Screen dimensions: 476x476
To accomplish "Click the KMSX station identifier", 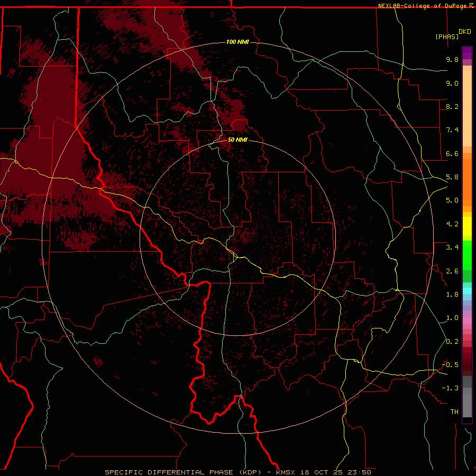I will click(286, 472).
